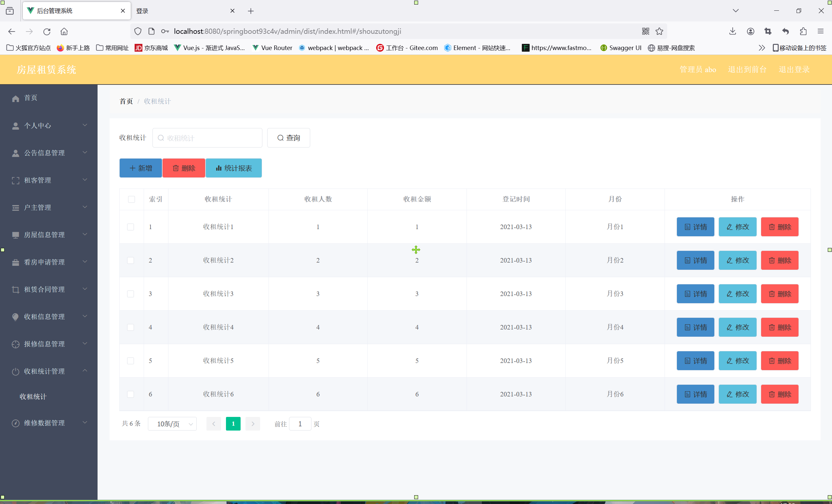Click 修改 for row 收租统计3
Screen dimensions: 832x504
(x=737, y=294)
